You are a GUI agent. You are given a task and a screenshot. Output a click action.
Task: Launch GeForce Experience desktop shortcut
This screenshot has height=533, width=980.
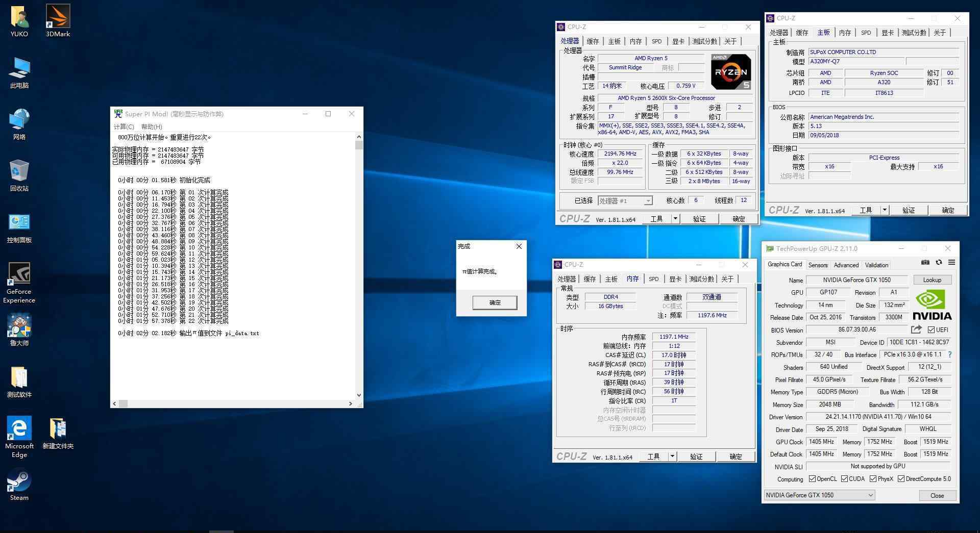[x=19, y=283]
